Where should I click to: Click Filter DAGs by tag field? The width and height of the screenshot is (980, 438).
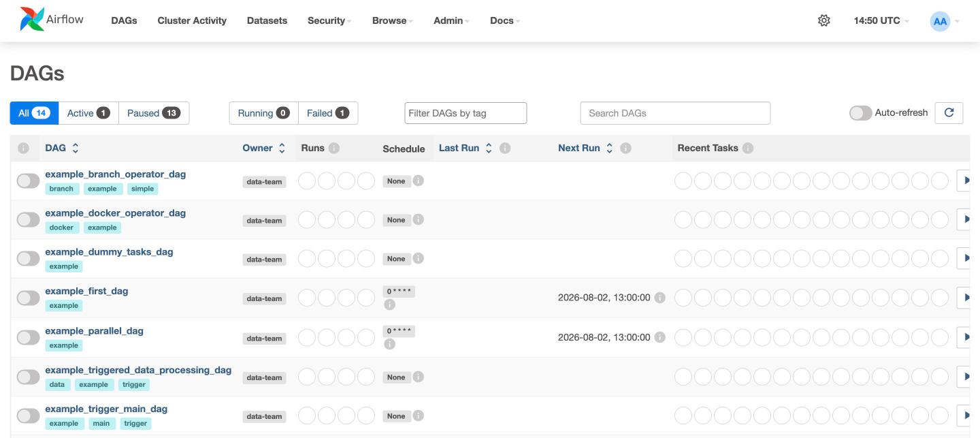point(465,113)
